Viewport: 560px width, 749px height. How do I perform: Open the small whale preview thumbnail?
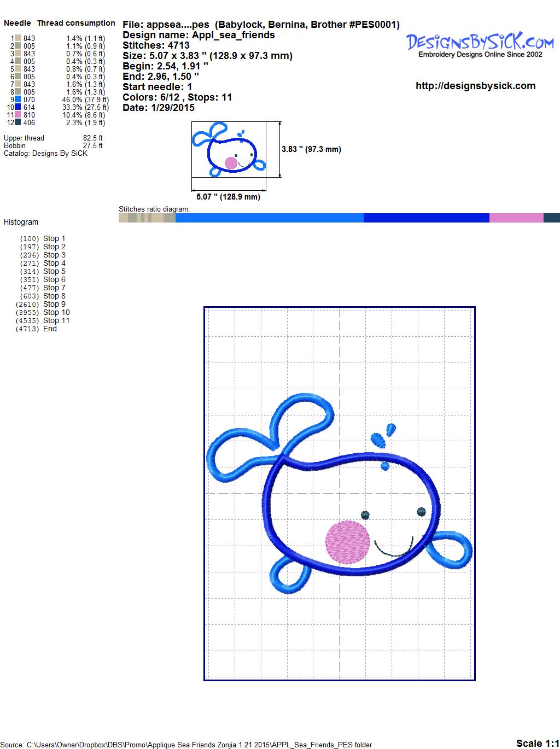click(x=229, y=149)
